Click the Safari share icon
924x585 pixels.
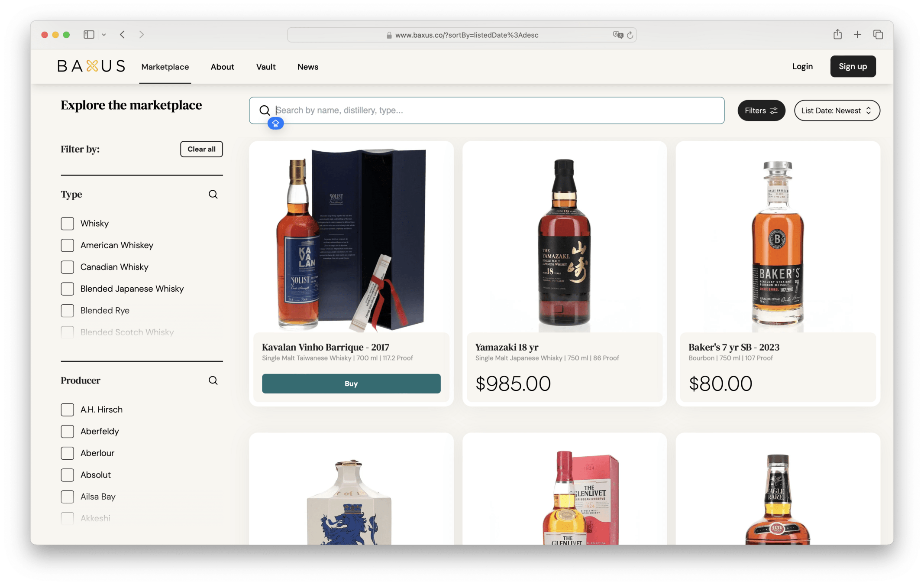(x=837, y=35)
